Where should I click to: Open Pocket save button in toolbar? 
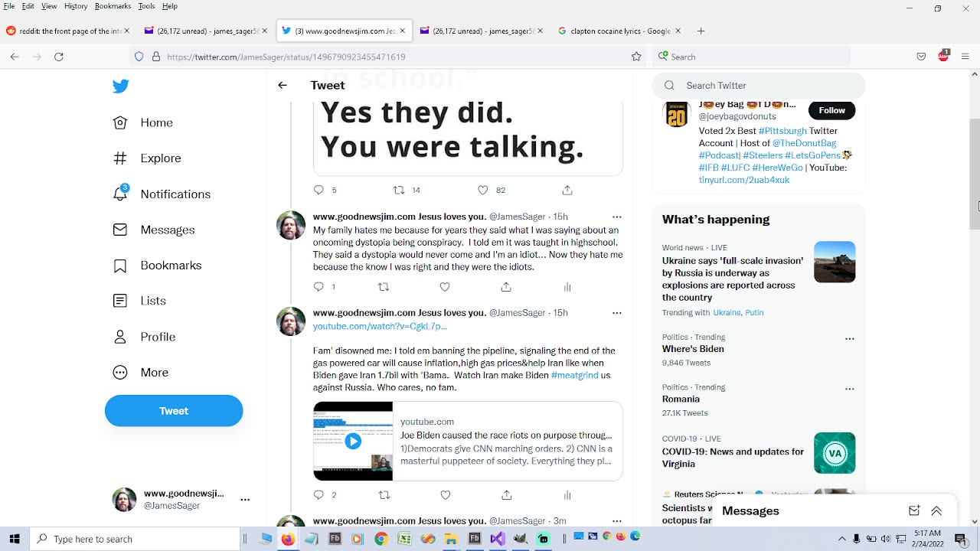(922, 57)
